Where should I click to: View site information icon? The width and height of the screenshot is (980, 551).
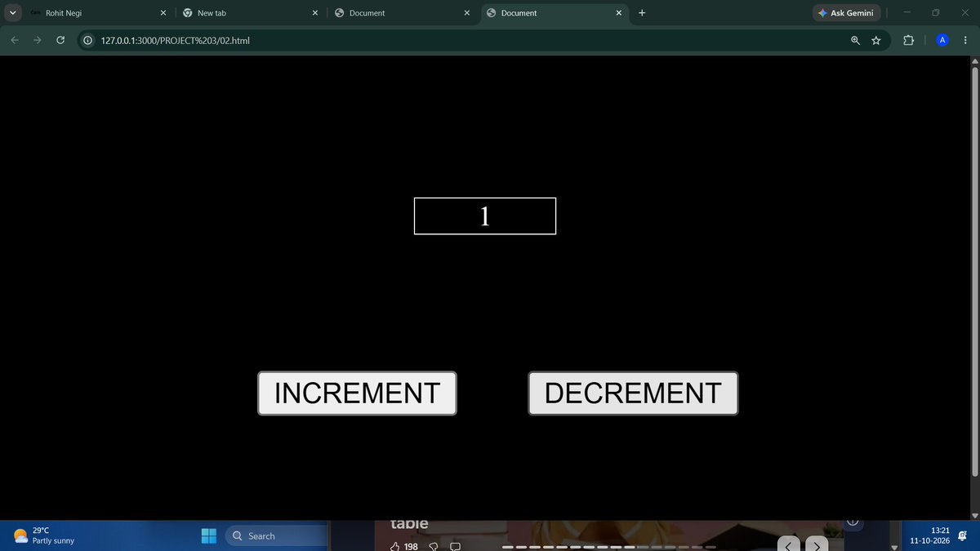pos(88,40)
